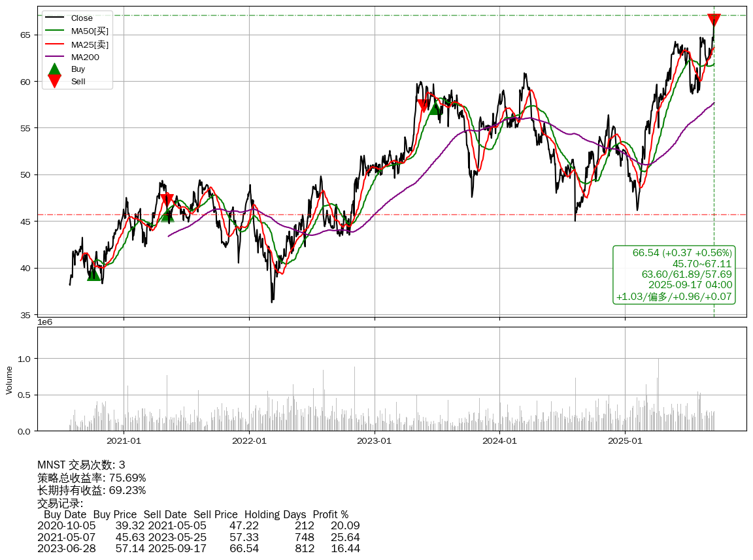Click the 策略总收益率 75.69% text
Viewport: 753px width, 560px height.
point(92,478)
